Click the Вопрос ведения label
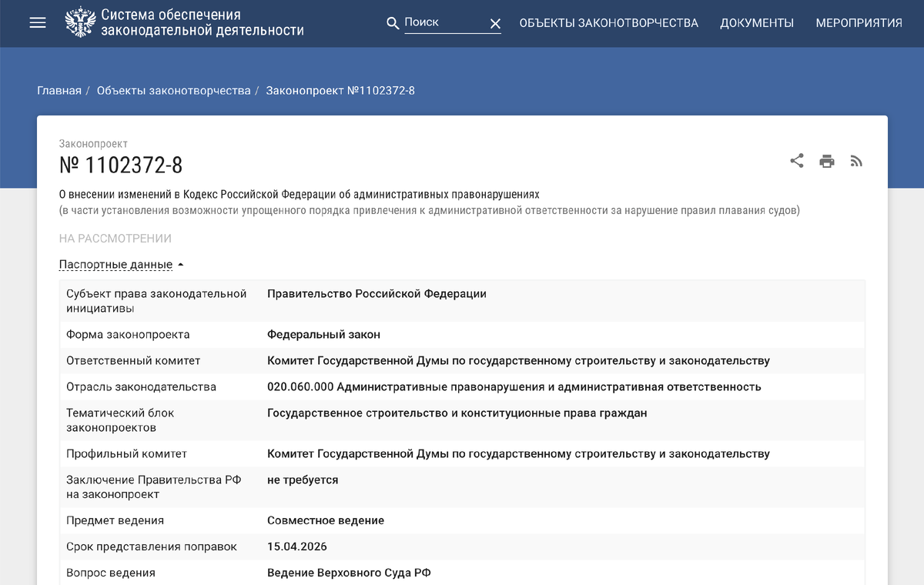This screenshot has height=585, width=924. coord(111,573)
